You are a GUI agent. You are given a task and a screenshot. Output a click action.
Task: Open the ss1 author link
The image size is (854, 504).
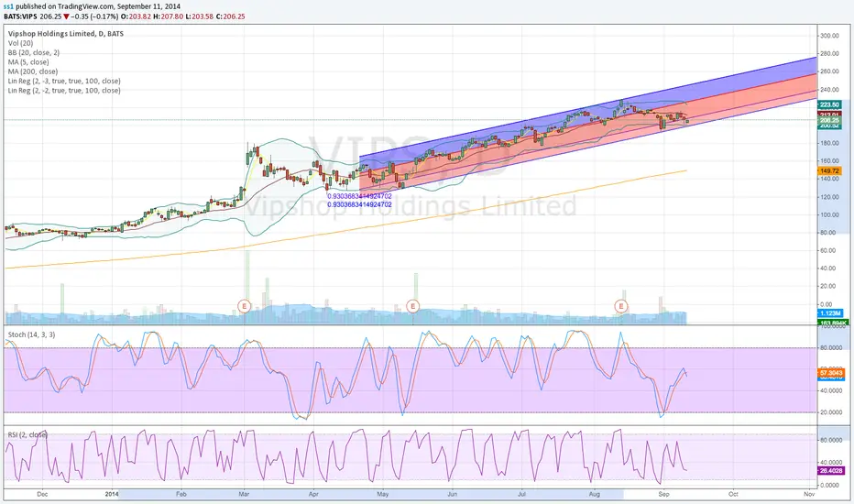[8, 6]
